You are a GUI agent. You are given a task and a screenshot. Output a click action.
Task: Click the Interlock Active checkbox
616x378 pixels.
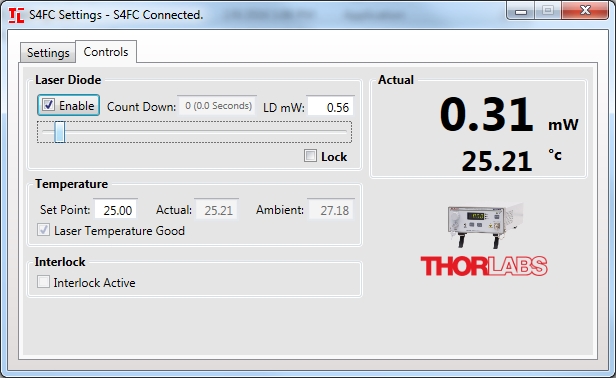43,282
